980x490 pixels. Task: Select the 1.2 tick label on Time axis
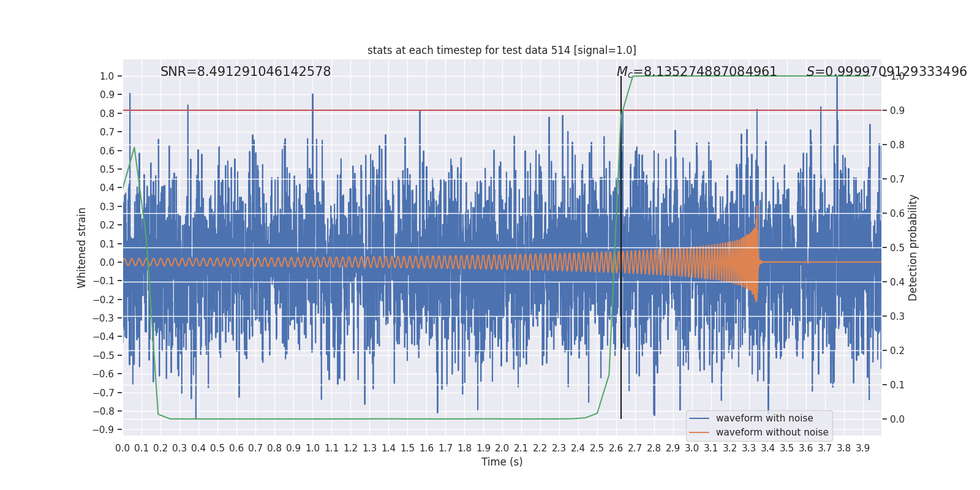(350, 448)
